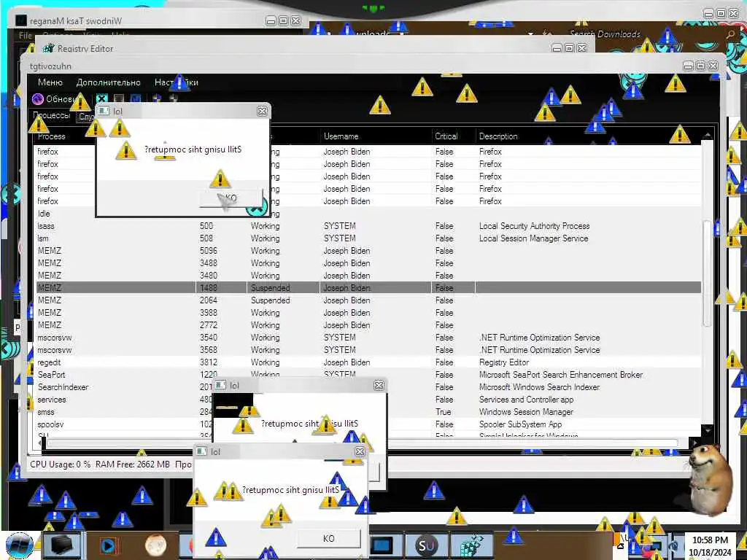747x560 pixels.
Task: Sort by the Username column header
Action: tap(341, 136)
